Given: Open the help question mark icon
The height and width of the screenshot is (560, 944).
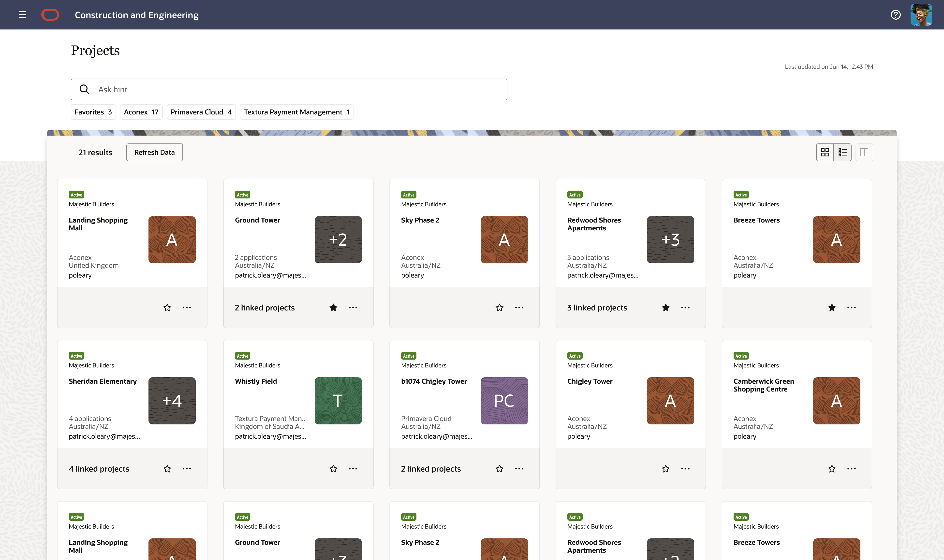Looking at the screenshot, I should (896, 15).
